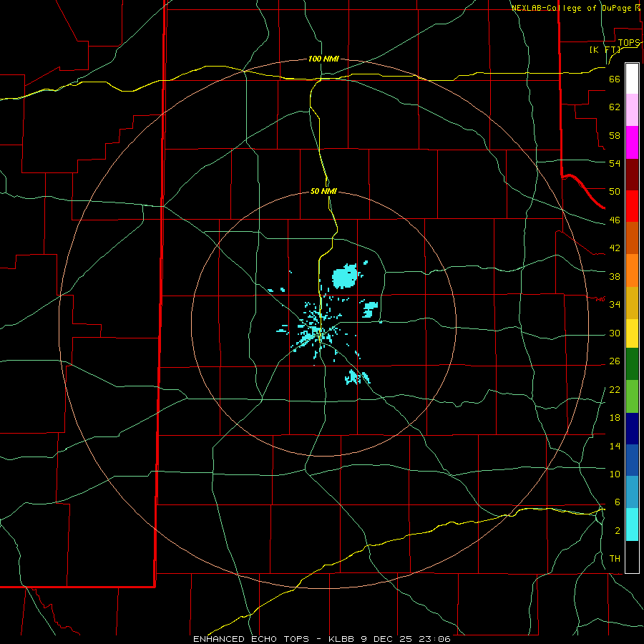The image size is (644, 644).
Task: Click the dark green 30 kft swatch
Action: coord(632,364)
